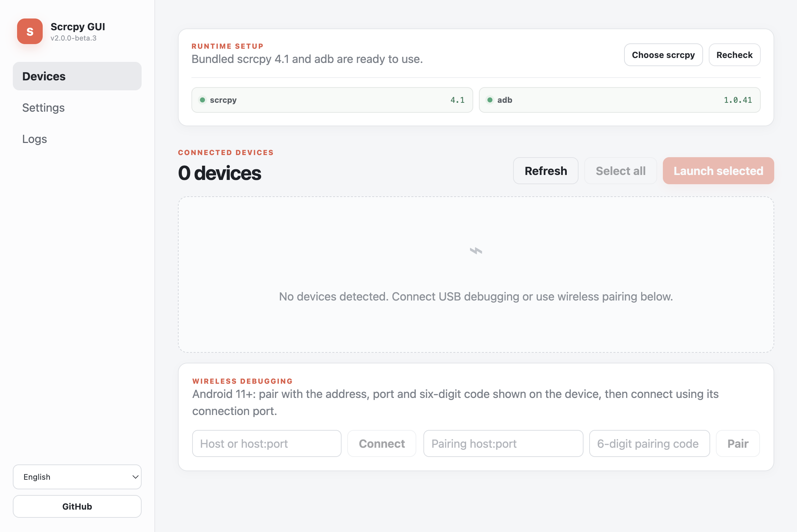Click the adb version 1.0.41 value
Screen dimensions: 797x532
tap(738, 100)
